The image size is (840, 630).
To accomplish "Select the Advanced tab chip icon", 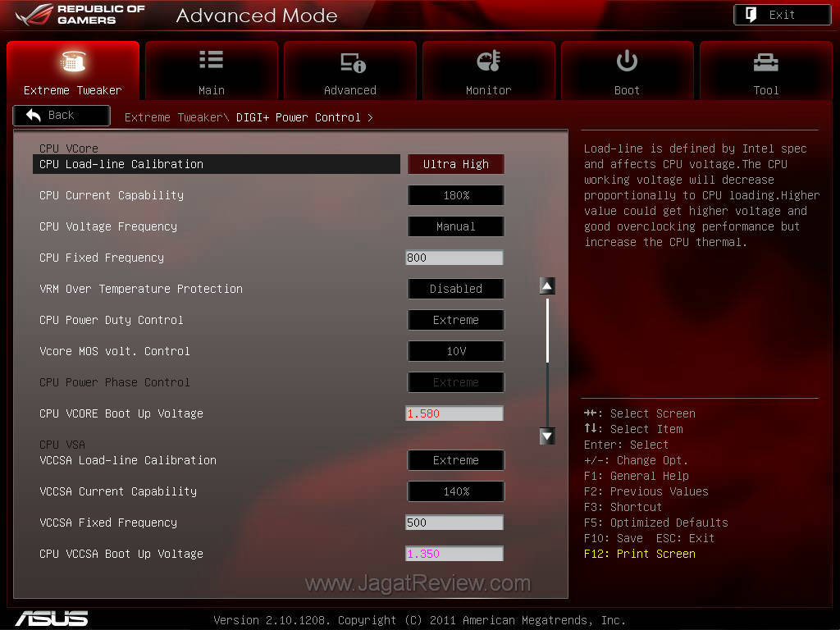I will pos(350,62).
